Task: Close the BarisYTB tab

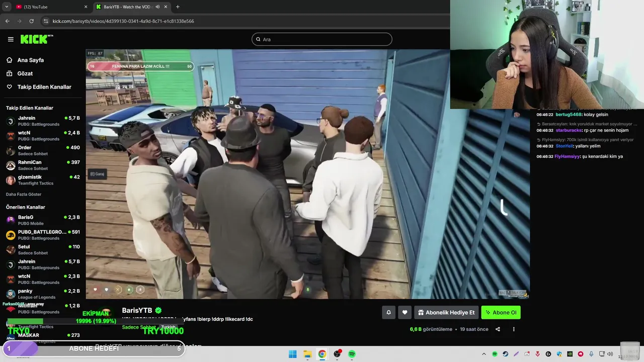Action: click(x=166, y=7)
